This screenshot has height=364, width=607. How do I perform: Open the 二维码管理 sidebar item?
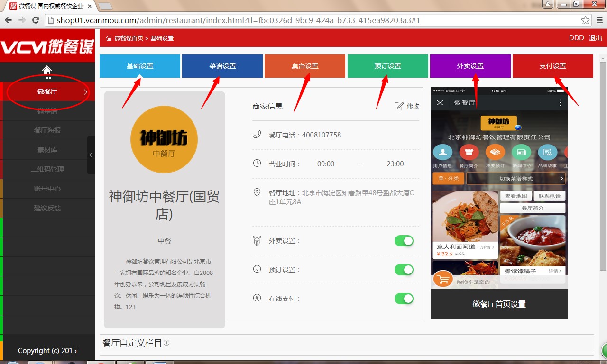(x=47, y=169)
